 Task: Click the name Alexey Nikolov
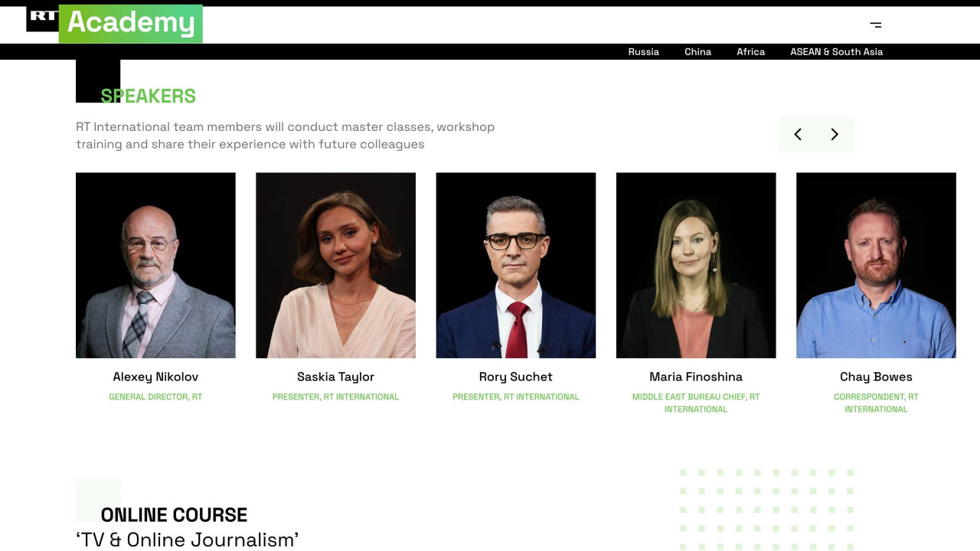point(155,377)
